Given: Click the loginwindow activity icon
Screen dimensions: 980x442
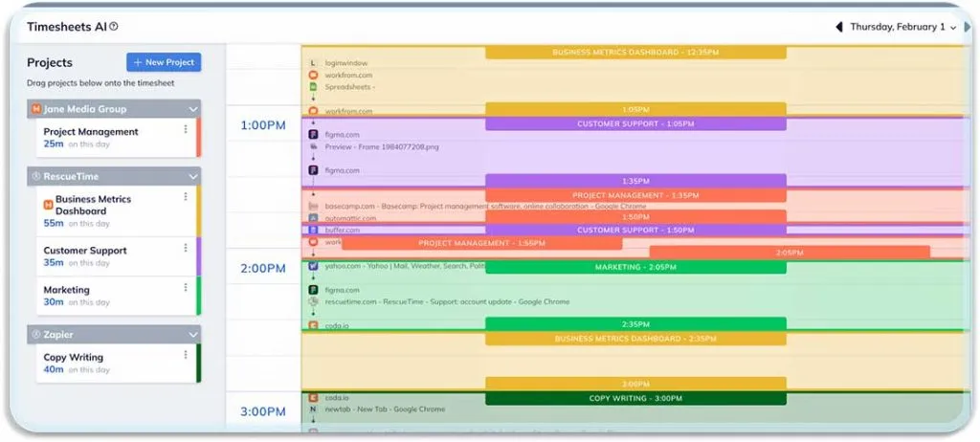Looking at the screenshot, I should coord(313,63).
